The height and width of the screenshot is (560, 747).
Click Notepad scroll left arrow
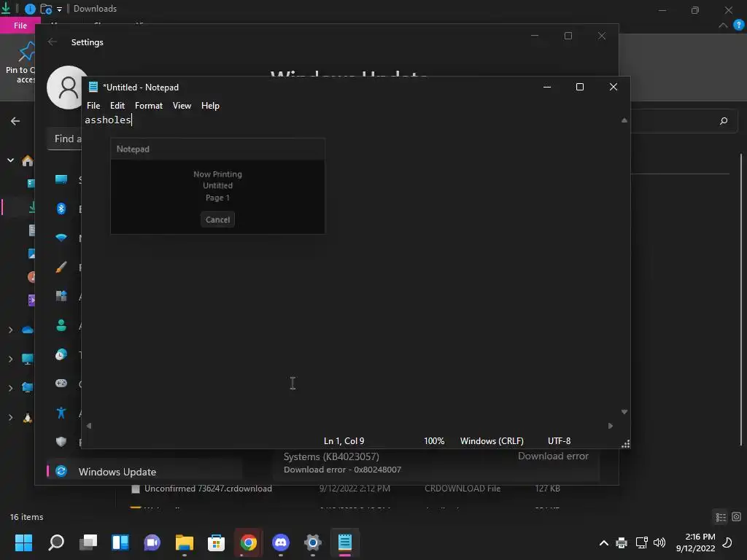88,426
